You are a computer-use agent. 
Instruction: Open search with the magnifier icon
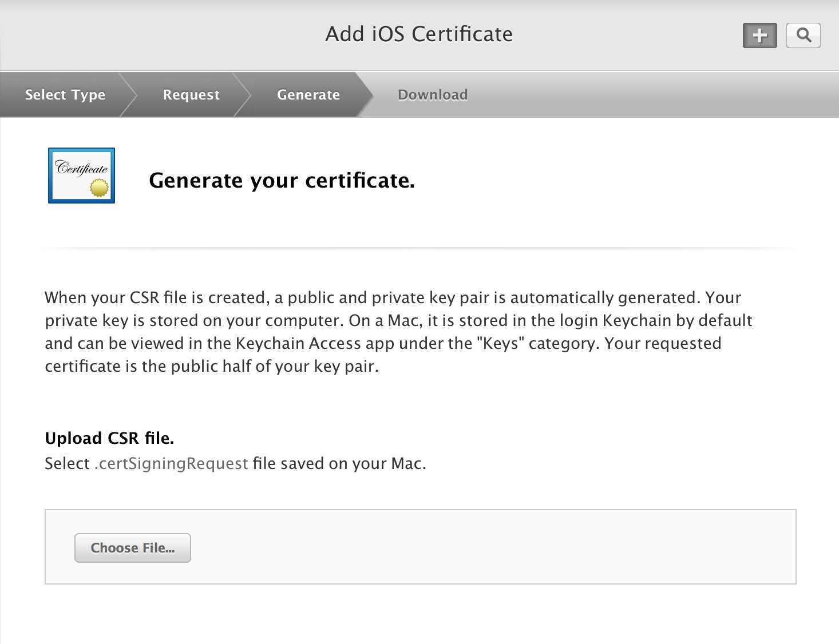(x=803, y=35)
